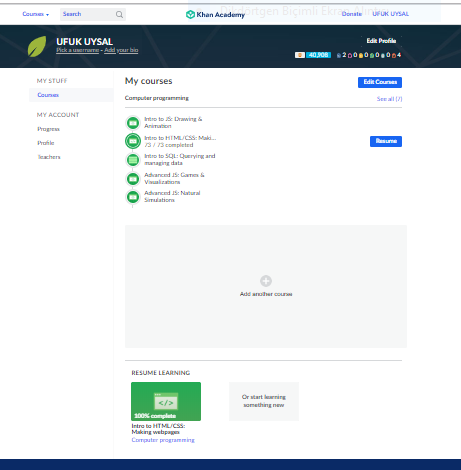Open Profile in the sidebar
Image resolution: width=461 pixels, height=470 pixels.
pos(46,143)
